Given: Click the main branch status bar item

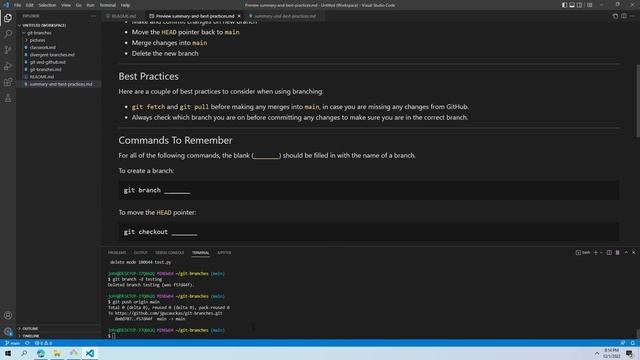Looking at the screenshot, I should [13, 343].
